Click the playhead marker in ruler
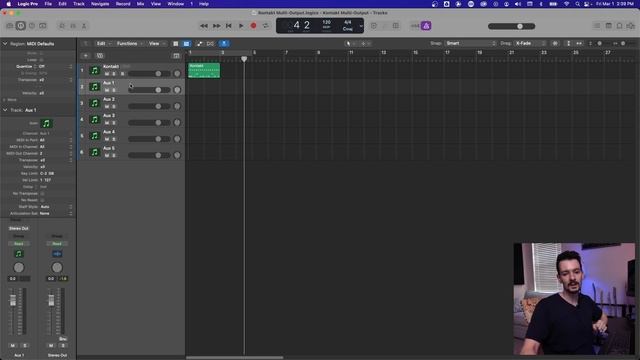The image size is (640, 360). (x=244, y=59)
